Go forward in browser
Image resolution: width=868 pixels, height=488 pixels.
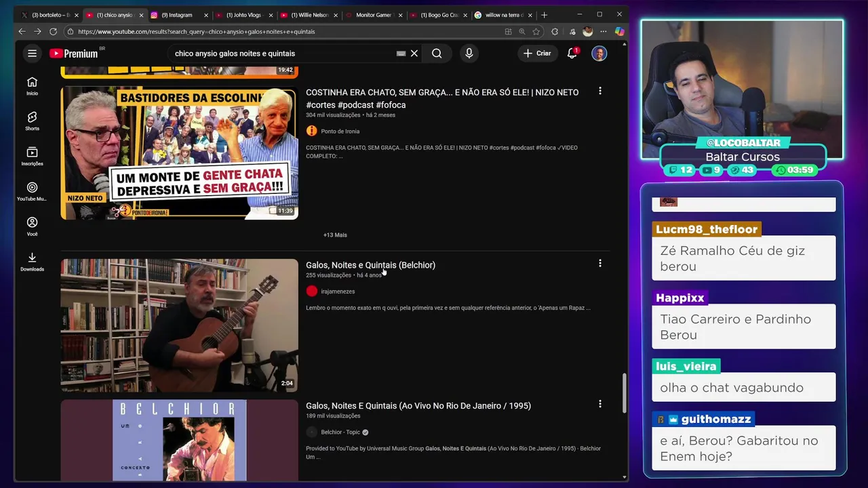(x=37, y=31)
